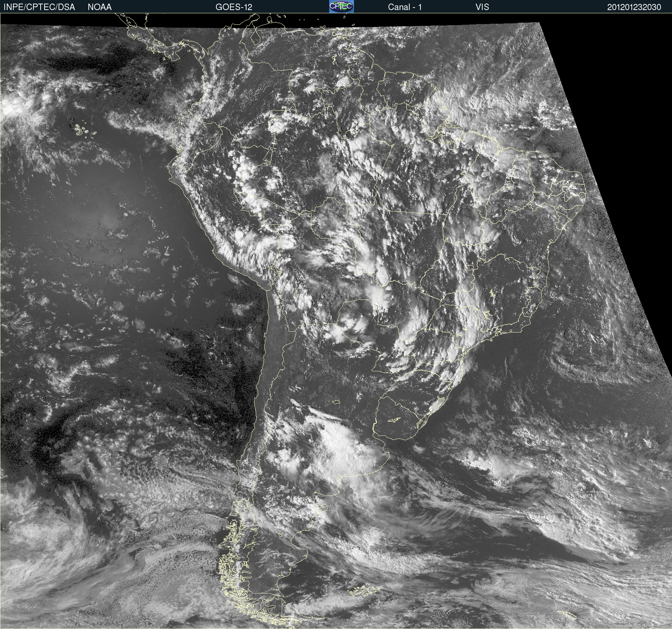Screen dimensions: 672x629
Task: Click the CPTEC logo in header
Action: coord(341,6)
